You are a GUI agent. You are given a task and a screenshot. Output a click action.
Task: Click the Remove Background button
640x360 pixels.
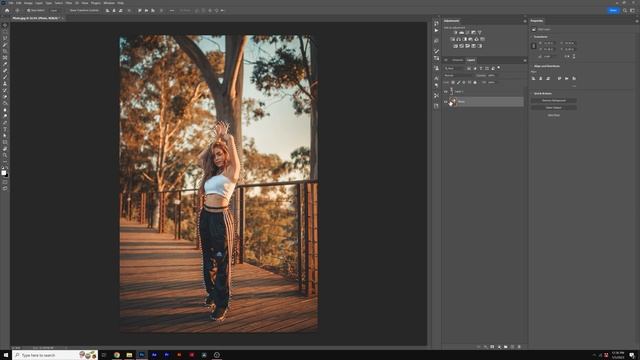pos(554,100)
